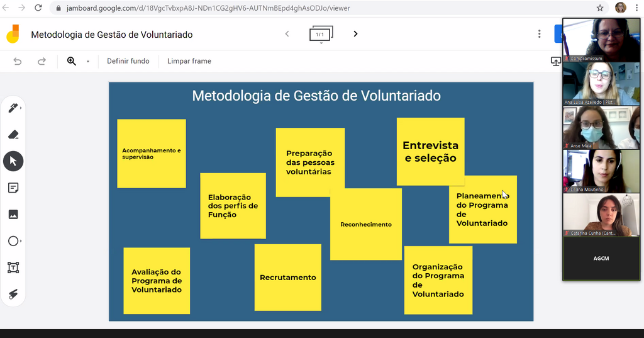Choose the Circle shape tool
Screen dimensions: 644x338
coord(13,241)
